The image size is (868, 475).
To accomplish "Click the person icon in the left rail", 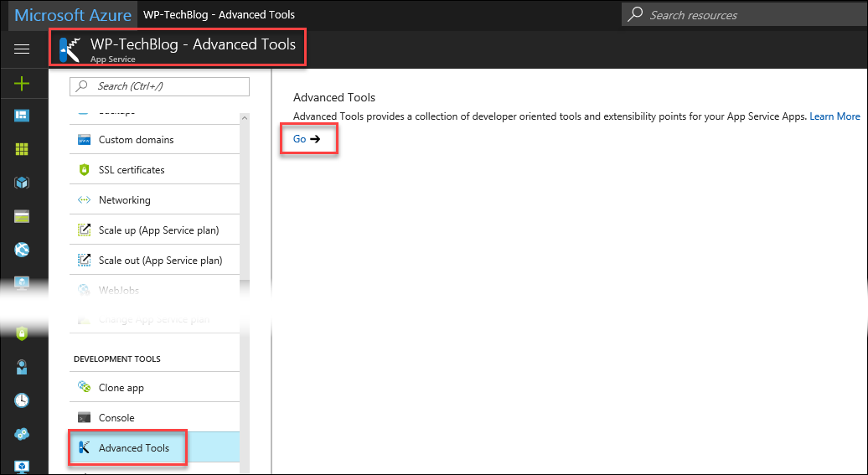I will [x=22, y=366].
